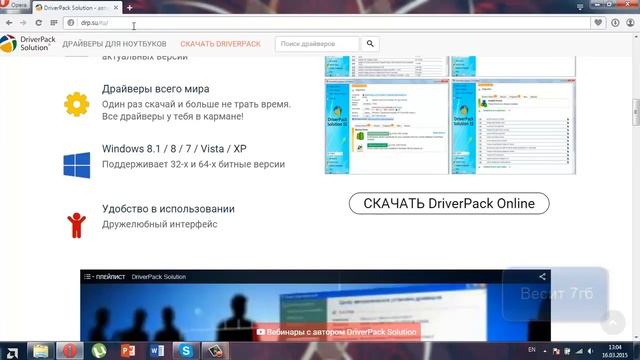Click the network signal tray icon
The width and height of the screenshot is (640, 360).
pos(579,351)
